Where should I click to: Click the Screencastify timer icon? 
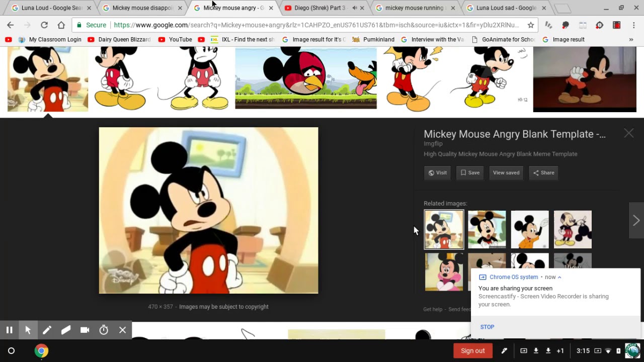click(x=104, y=330)
